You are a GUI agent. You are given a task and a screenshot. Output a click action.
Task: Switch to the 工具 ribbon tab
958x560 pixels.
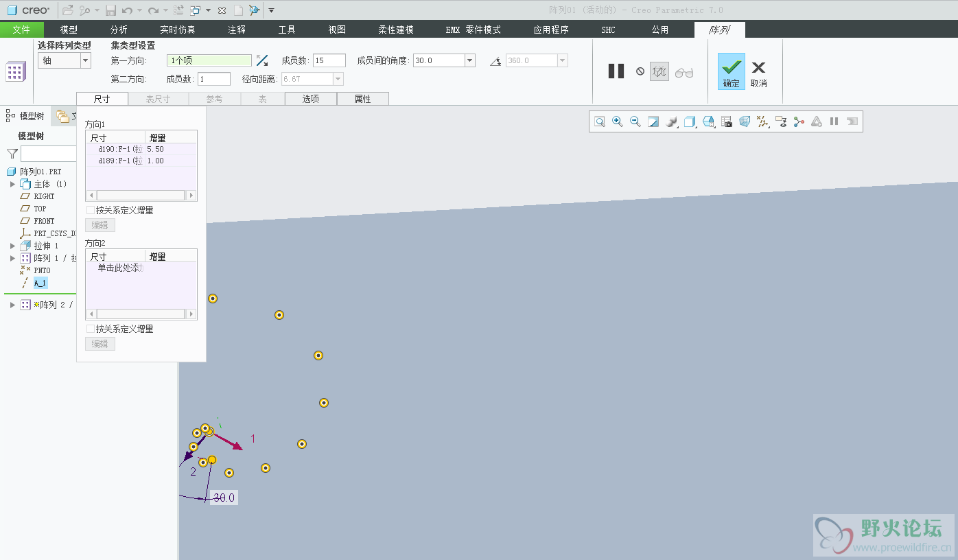(x=287, y=30)
